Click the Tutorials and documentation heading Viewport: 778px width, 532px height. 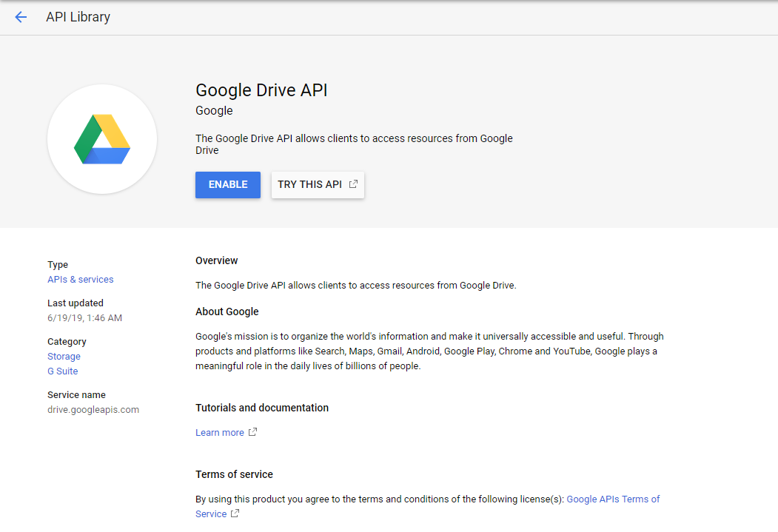262,408
